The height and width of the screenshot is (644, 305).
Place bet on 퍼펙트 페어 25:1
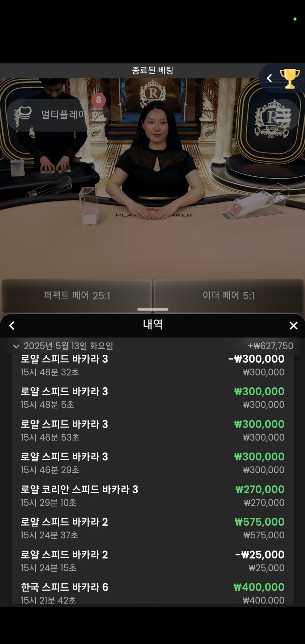(77, 296)
